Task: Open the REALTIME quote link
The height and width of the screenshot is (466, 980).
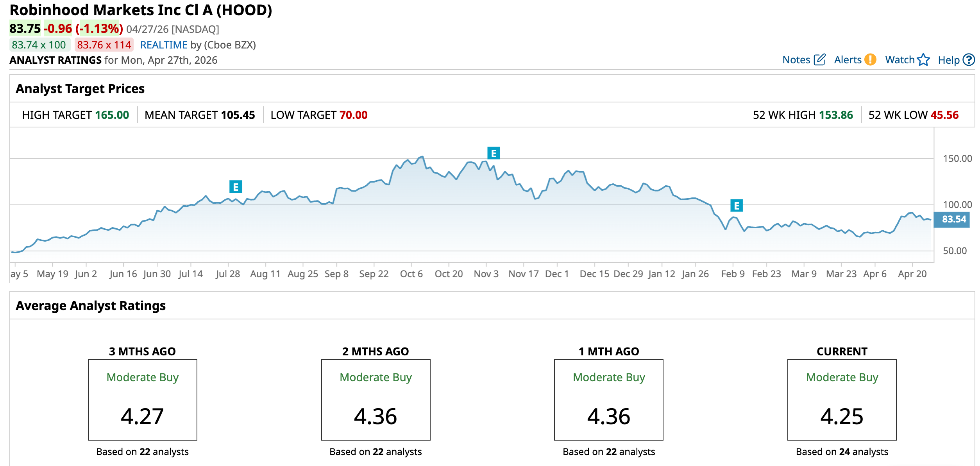Action: tap(164, 45)
